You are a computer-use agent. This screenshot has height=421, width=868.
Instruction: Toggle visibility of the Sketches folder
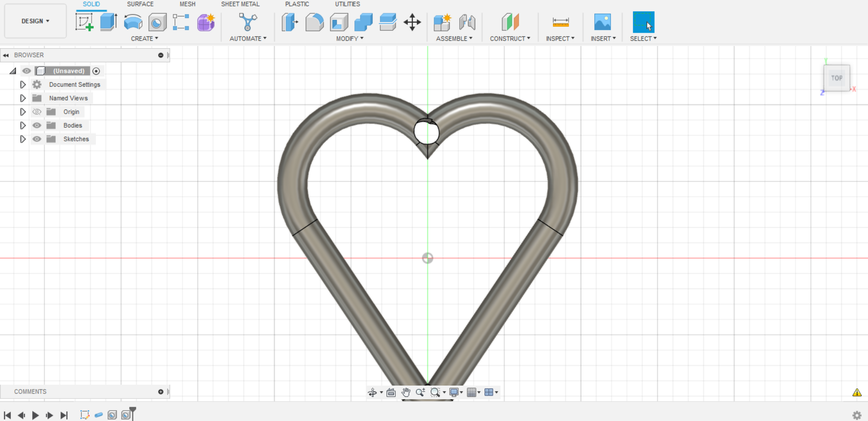coord(37,139)
